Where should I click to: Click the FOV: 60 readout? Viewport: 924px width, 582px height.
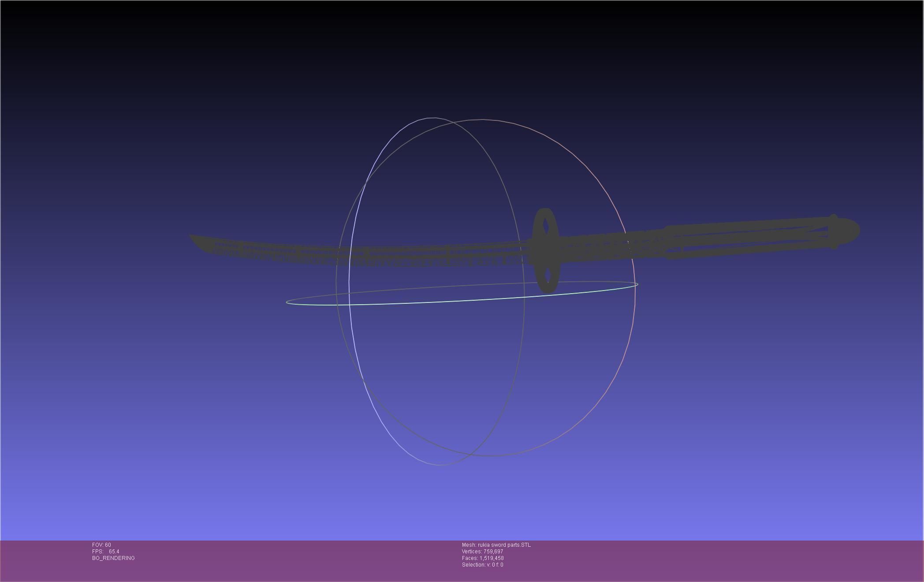pos(101,545)
